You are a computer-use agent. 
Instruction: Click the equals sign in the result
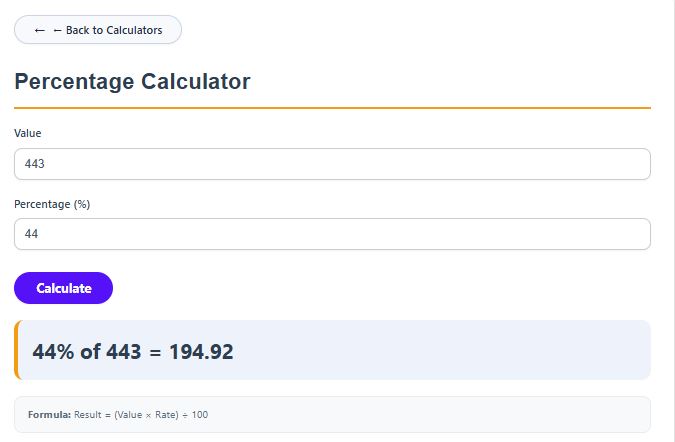tap(155, 352)
